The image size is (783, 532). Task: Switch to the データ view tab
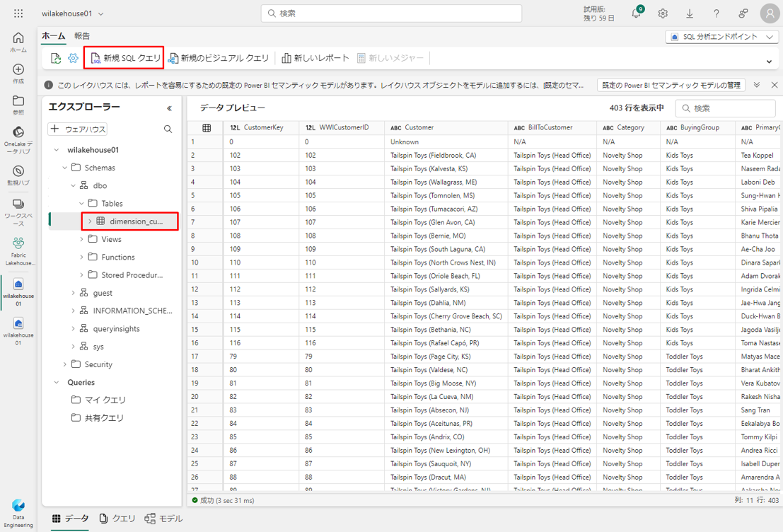tap(71, 519)
